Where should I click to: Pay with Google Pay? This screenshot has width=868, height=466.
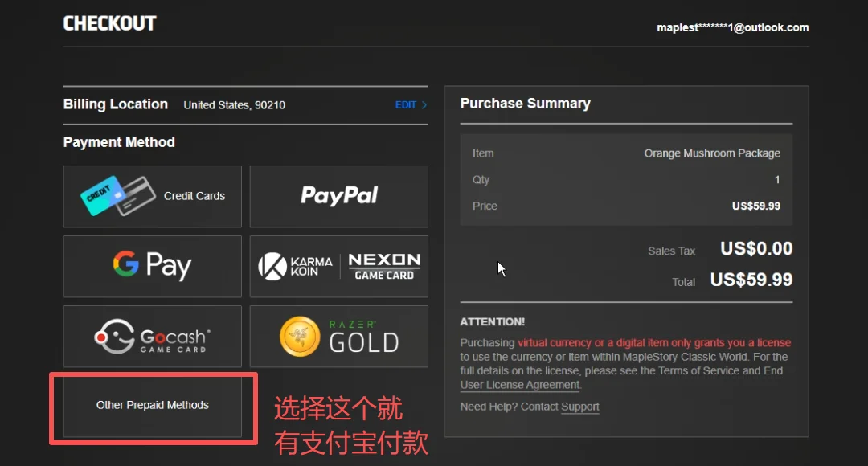click(x=152, y=266)
